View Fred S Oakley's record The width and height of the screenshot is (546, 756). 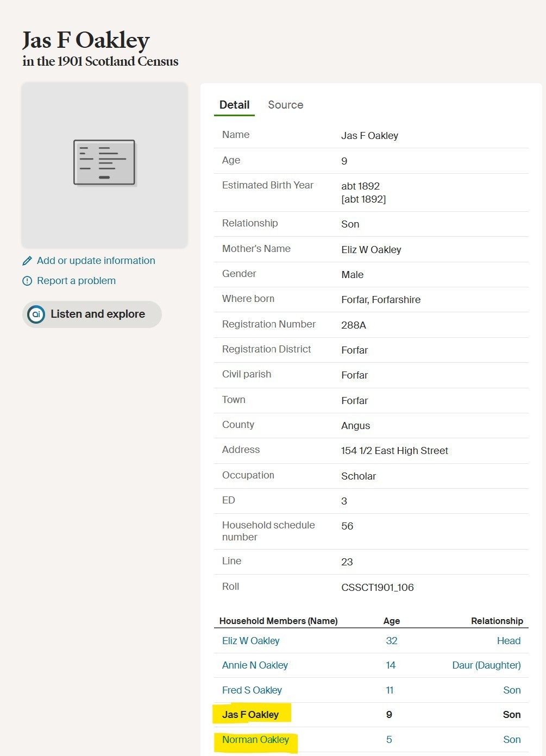(x=252, y=690)
